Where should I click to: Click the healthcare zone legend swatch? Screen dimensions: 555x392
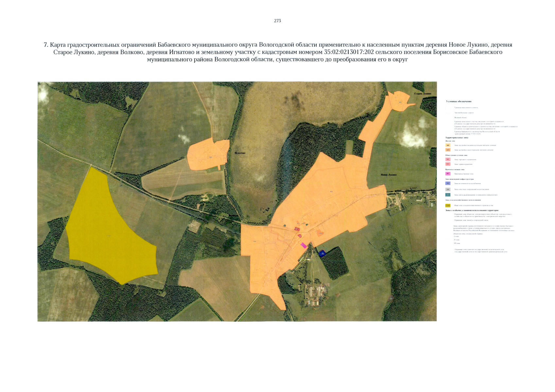[448, 164]
